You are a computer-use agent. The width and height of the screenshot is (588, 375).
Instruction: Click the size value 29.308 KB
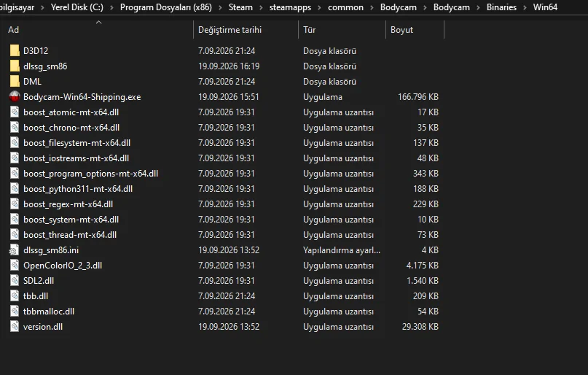point(420,327)
